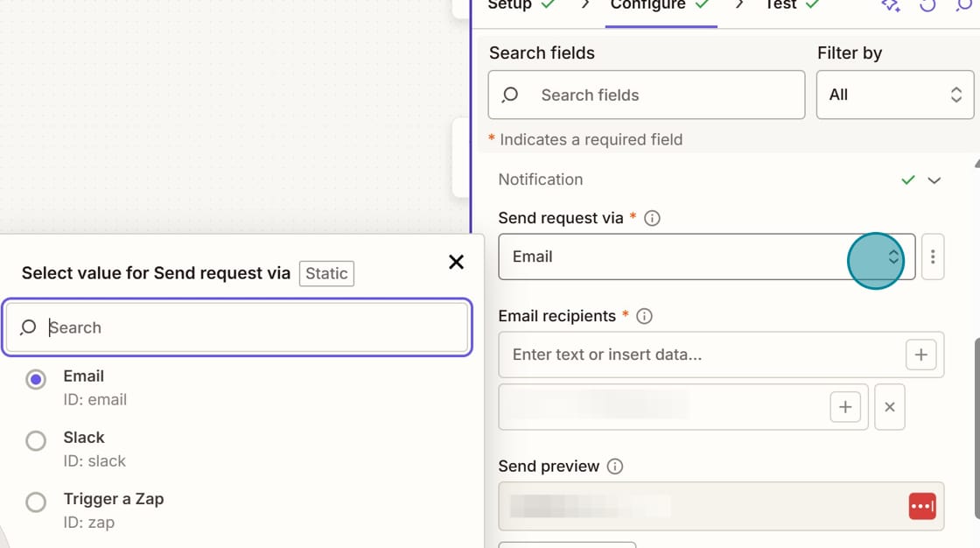Viewport: 980px width, 548px height.
Task: Select the Trigger a Zap radio option
Action: [x=36, y=502]
